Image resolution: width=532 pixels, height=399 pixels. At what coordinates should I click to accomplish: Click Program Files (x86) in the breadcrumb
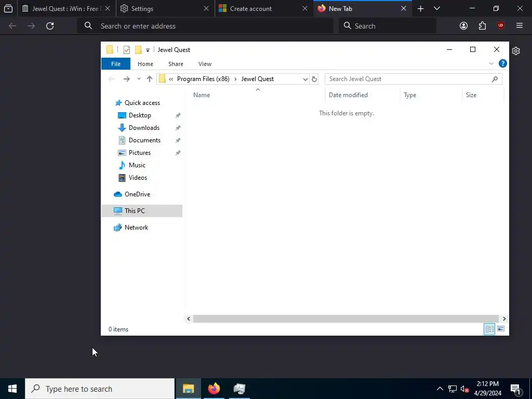click(x=203, y=79)
